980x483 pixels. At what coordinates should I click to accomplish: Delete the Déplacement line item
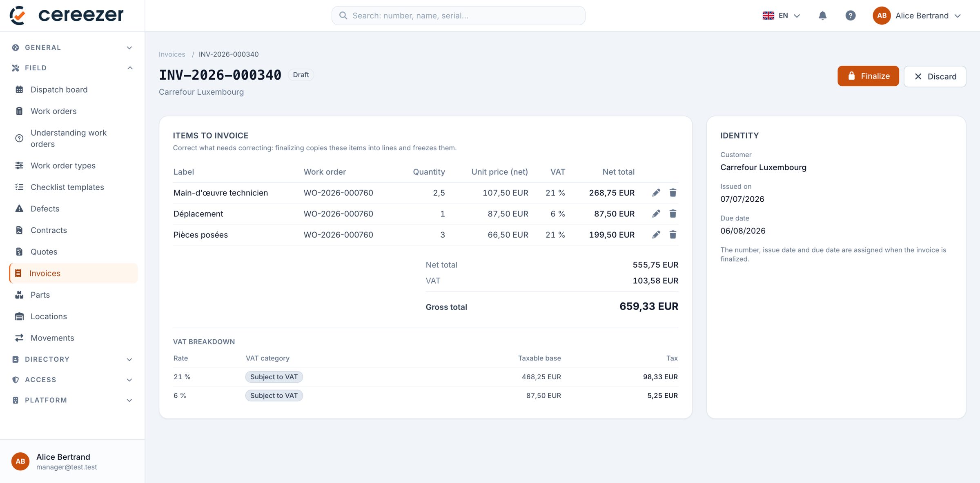[x=673, y=214]
